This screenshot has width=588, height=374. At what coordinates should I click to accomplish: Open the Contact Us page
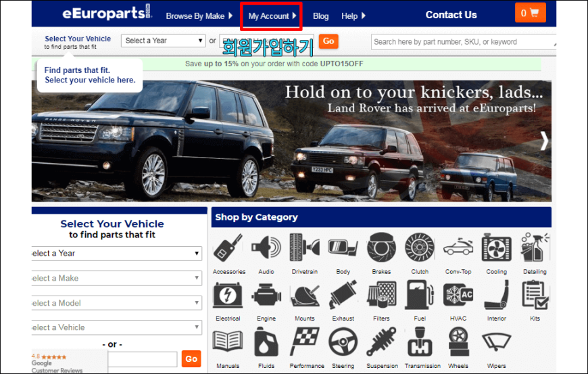click(x=451, y=15)
